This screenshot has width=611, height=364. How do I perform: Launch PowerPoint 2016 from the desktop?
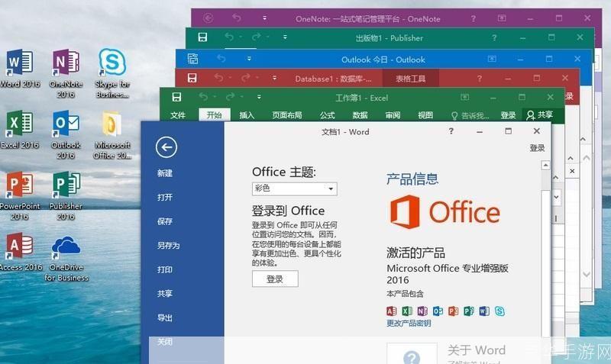coord(20,195)
